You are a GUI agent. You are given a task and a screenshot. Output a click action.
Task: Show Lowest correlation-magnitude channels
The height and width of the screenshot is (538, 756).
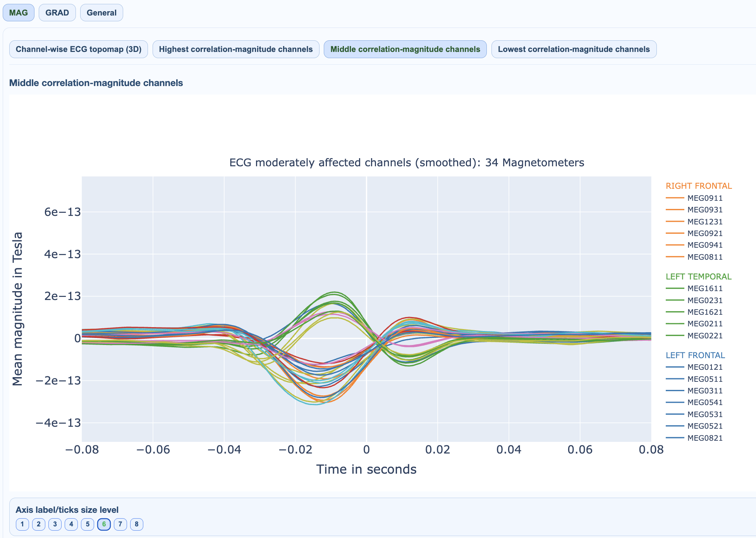[x=574, y=49]
